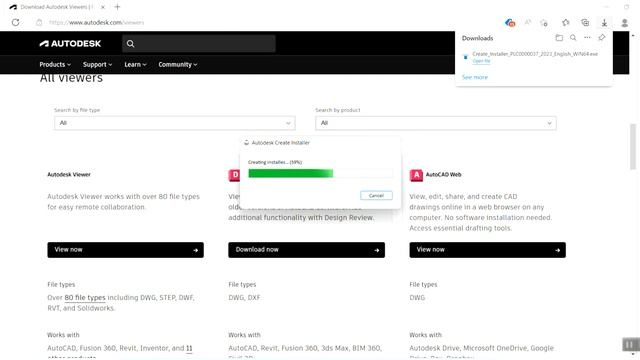Screen dimensions: 640x360
Task: Open the browser profile icon
Action: 624,23
